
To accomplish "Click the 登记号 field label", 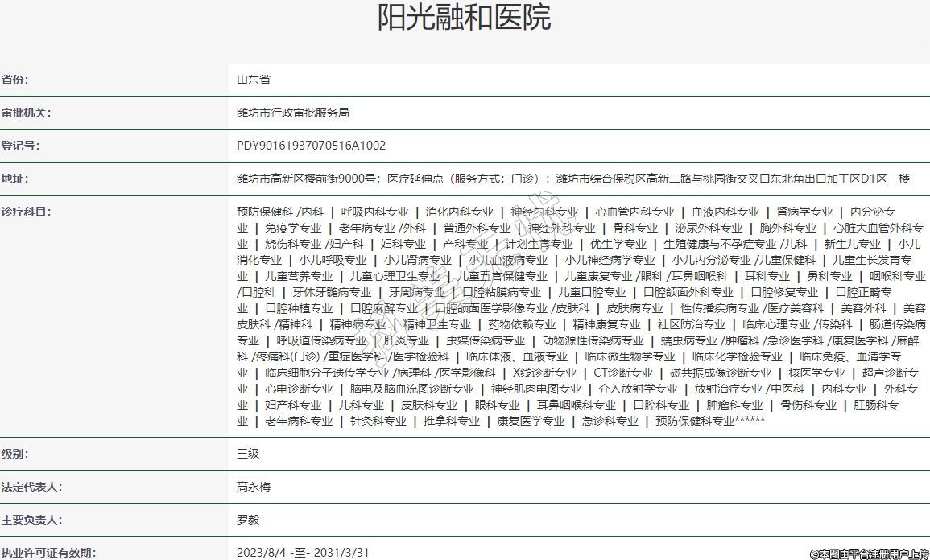I will click(20, 146).
